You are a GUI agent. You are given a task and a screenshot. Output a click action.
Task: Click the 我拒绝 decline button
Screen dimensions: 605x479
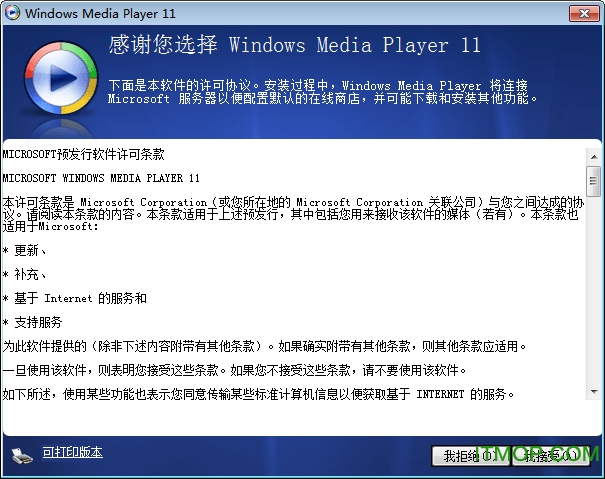point(470,456)
